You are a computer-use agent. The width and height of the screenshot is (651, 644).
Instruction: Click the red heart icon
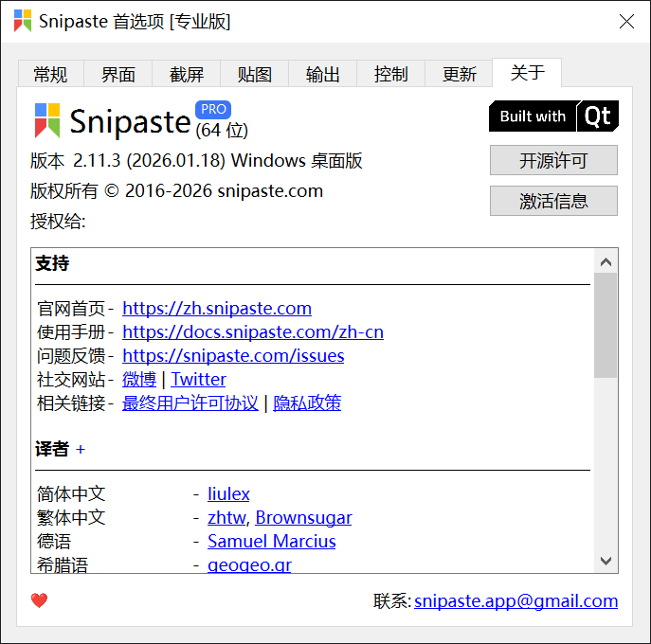coord(40,600)
